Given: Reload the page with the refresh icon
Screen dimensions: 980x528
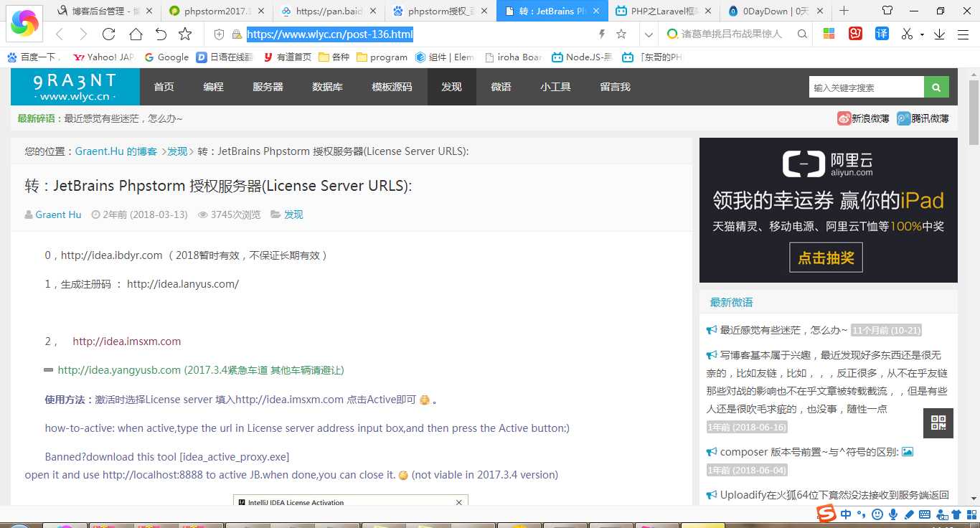Looking at the screenshot, I should (x=109, y=34).
